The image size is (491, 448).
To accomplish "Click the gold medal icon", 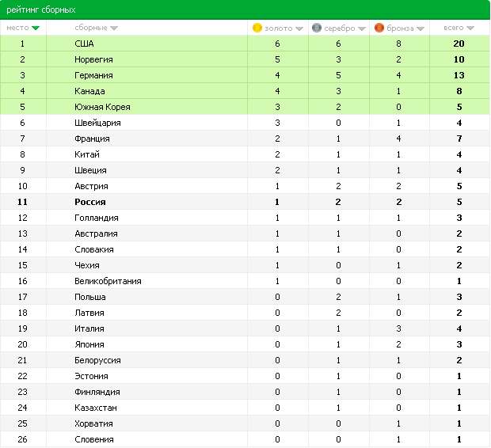I will tap(257, 28).
